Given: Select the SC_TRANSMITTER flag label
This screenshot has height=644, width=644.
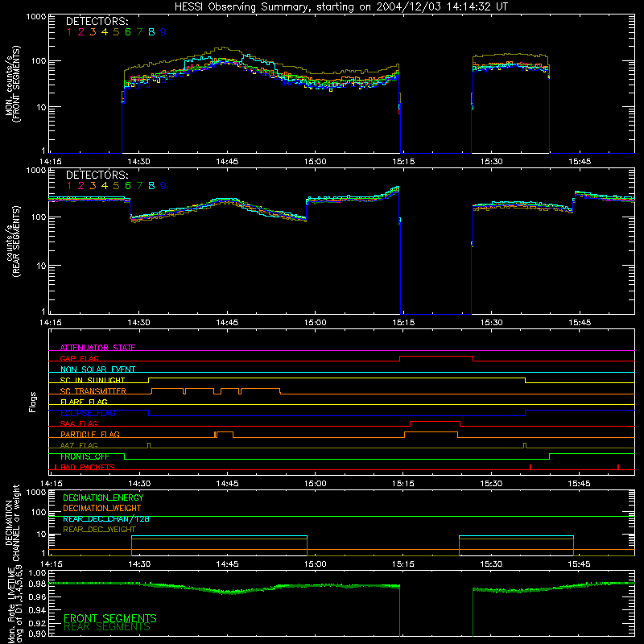Looking at the screenshot, I should 93,391.
